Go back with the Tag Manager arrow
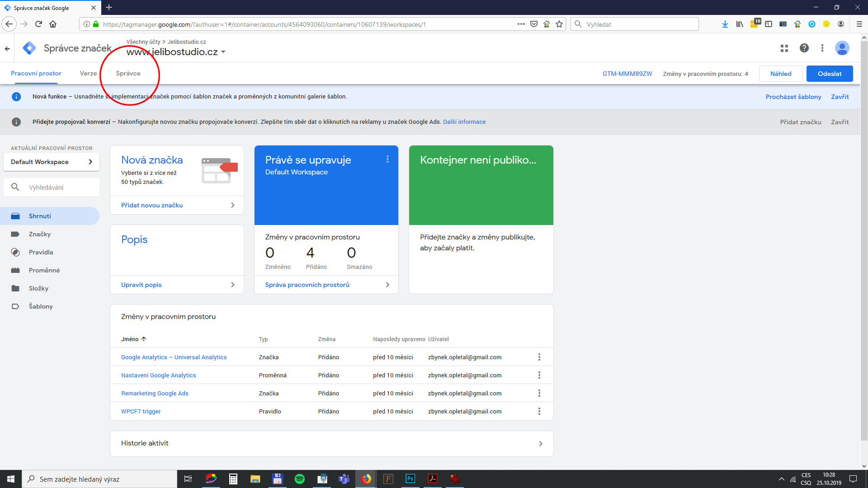The width and height of the screenshot is (868, 488). 7,48
